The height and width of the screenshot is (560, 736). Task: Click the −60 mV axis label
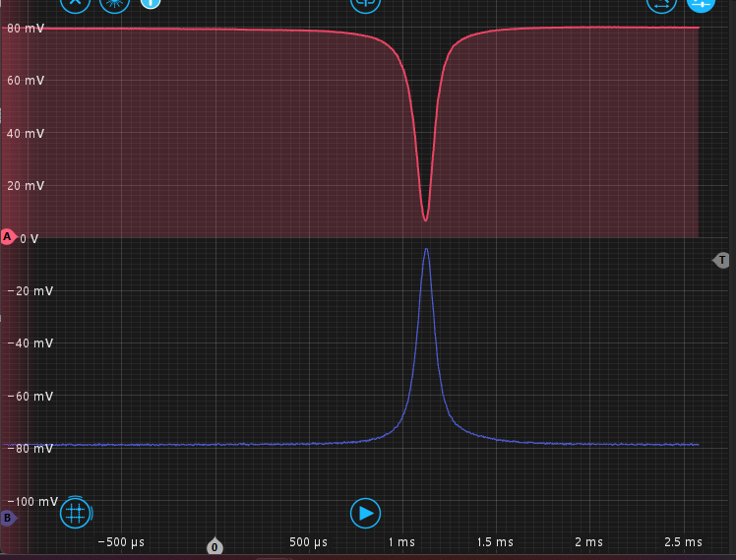click(x=31, y=397)
